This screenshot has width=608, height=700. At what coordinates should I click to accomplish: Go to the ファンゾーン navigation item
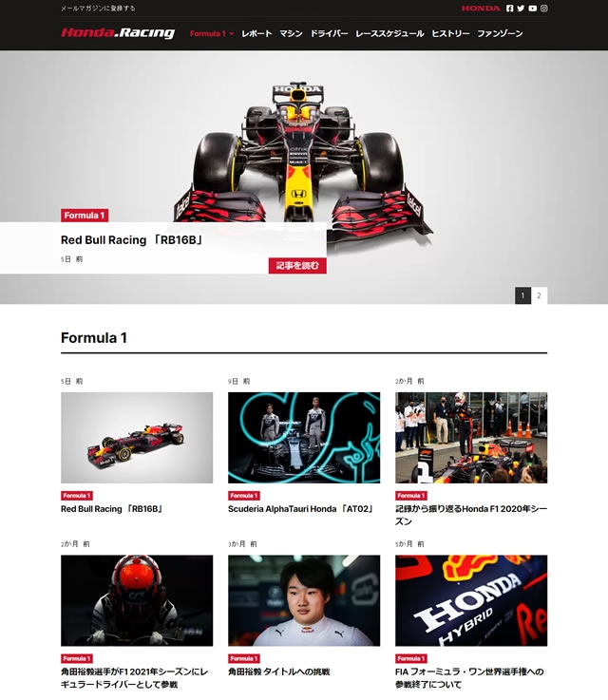click(500, 33)
